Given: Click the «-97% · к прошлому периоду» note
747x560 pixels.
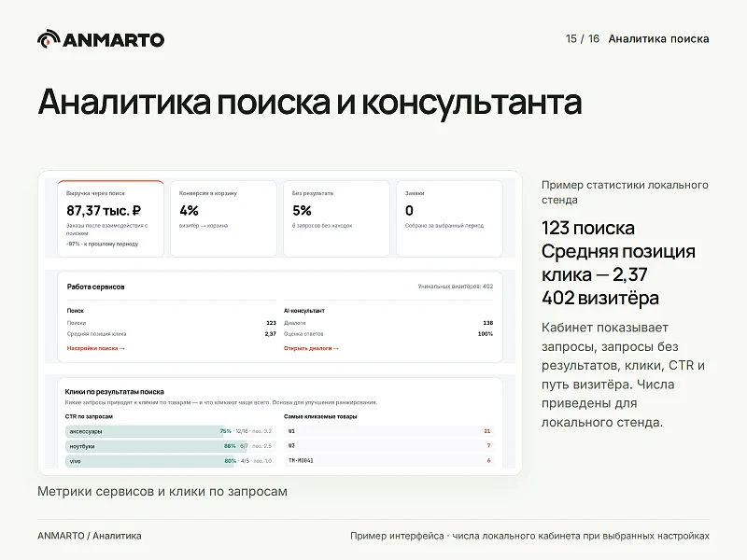Looking at the screenshot, I should pyautogui.click(x=102, y=244).
